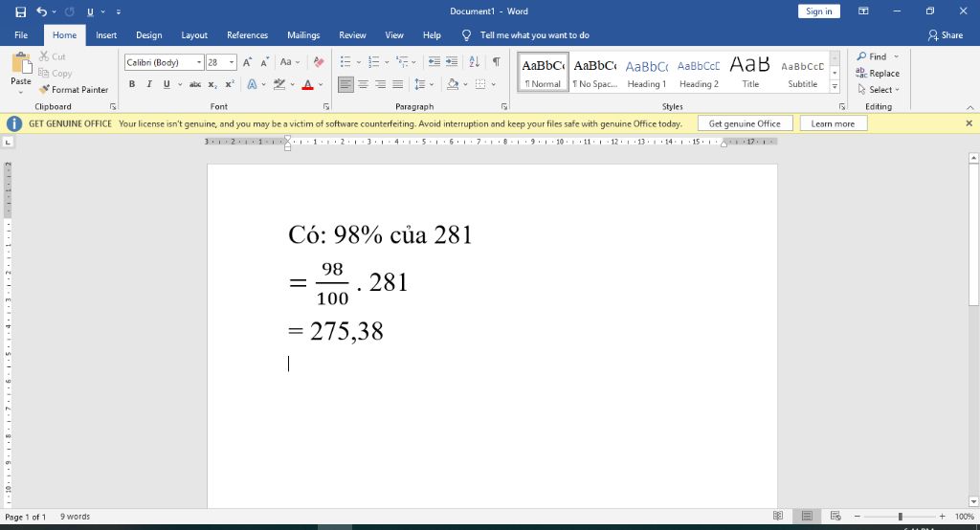Toggle Subscript formatting

click(212, 84)
